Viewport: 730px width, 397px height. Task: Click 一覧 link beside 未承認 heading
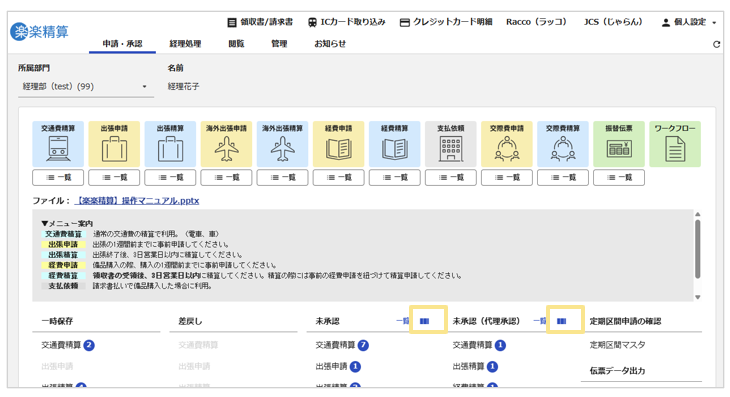tap(403, 321)
